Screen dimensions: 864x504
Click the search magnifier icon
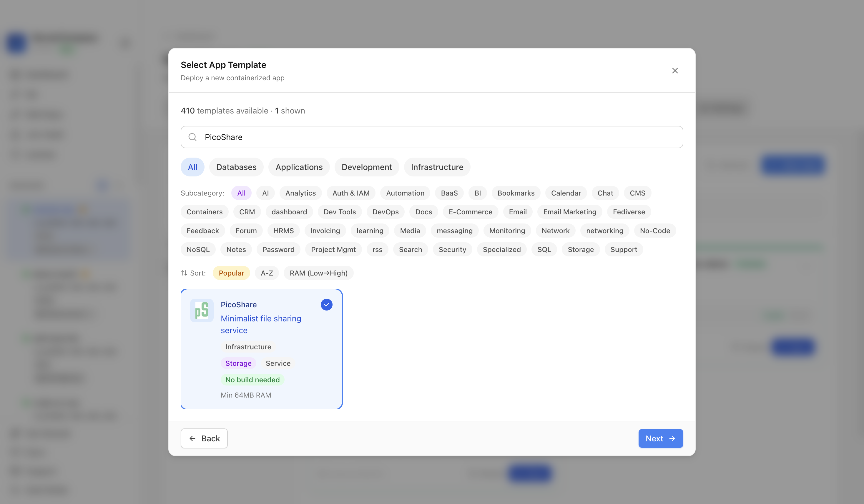coord(193,137)
